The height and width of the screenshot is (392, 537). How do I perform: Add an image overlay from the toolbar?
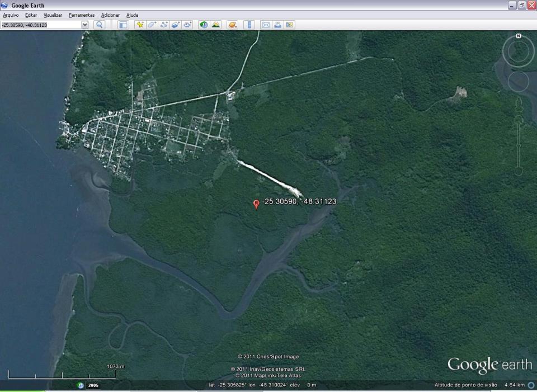tap(176, 25)
